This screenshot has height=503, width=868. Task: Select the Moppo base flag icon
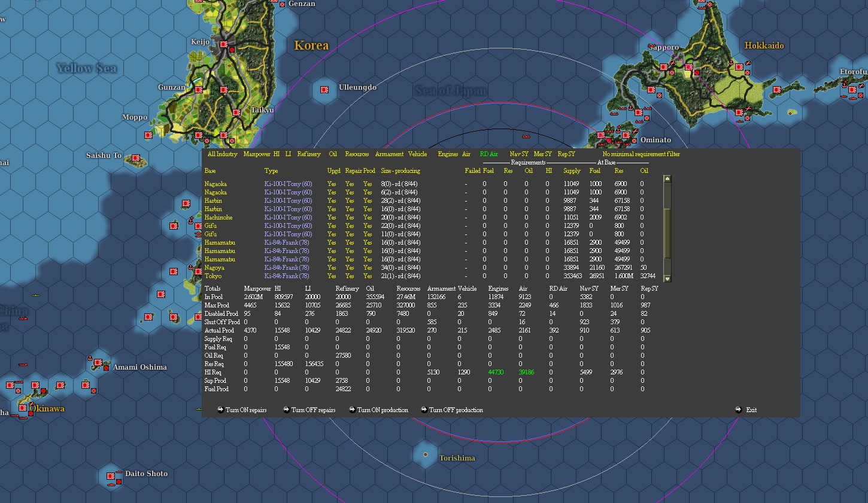[148, 135]
